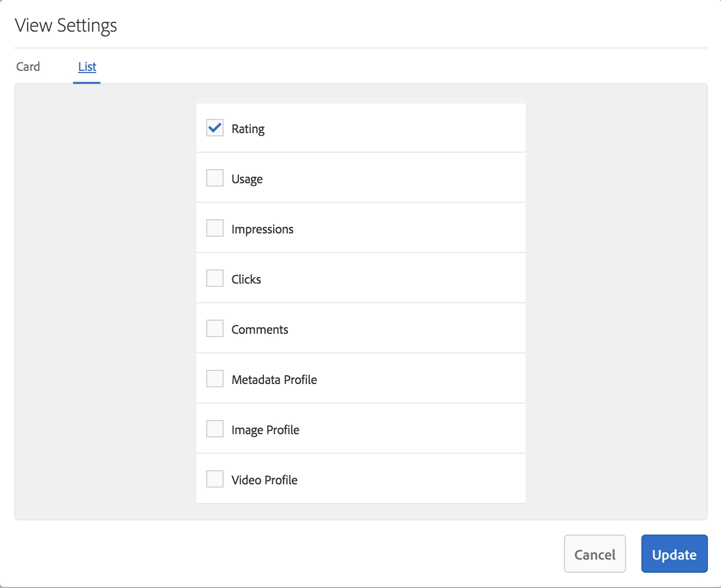721x588 pixels.
Task: Enable the Usage checkbox
Action: pos(215,178)
